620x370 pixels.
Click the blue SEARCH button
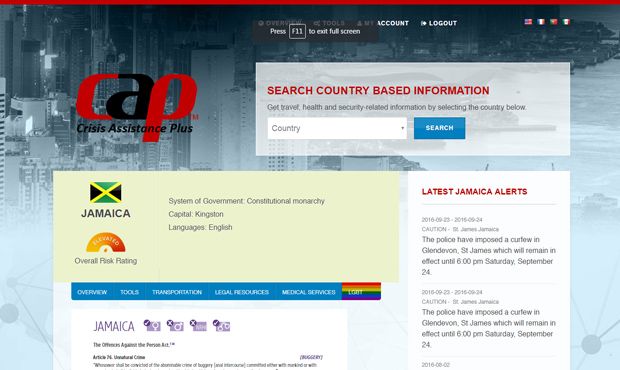(x=439, y=128)
